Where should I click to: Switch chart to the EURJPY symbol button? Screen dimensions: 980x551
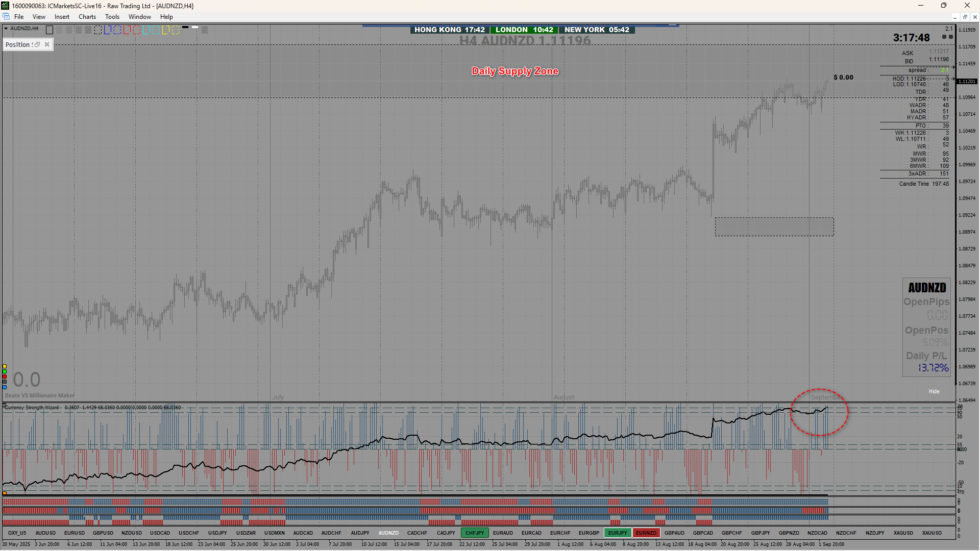(617, 533)
